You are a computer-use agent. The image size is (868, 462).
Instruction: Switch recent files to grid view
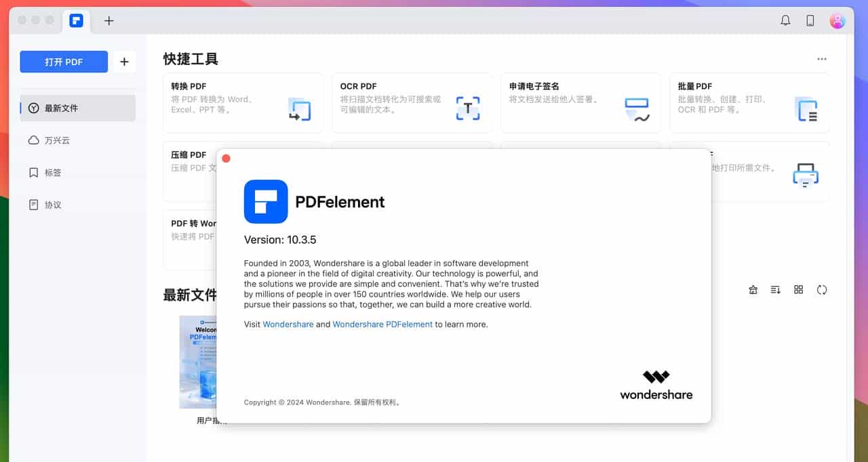tap(799, 290)
